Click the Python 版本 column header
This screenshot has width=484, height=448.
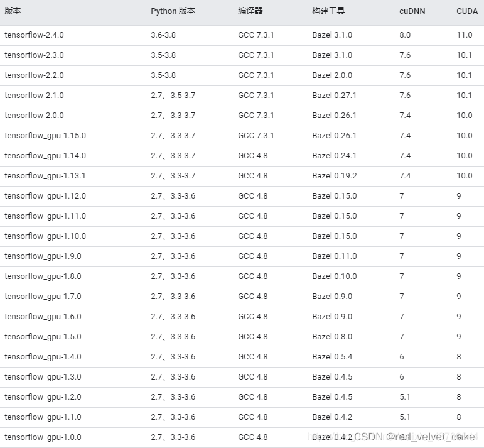[x=173, y=11]
